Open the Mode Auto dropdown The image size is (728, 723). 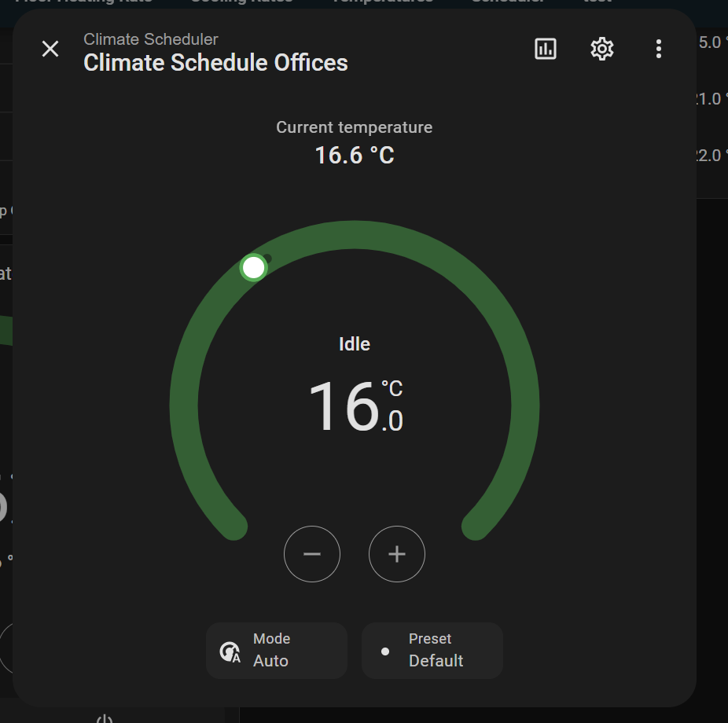(x=277, y=651)
